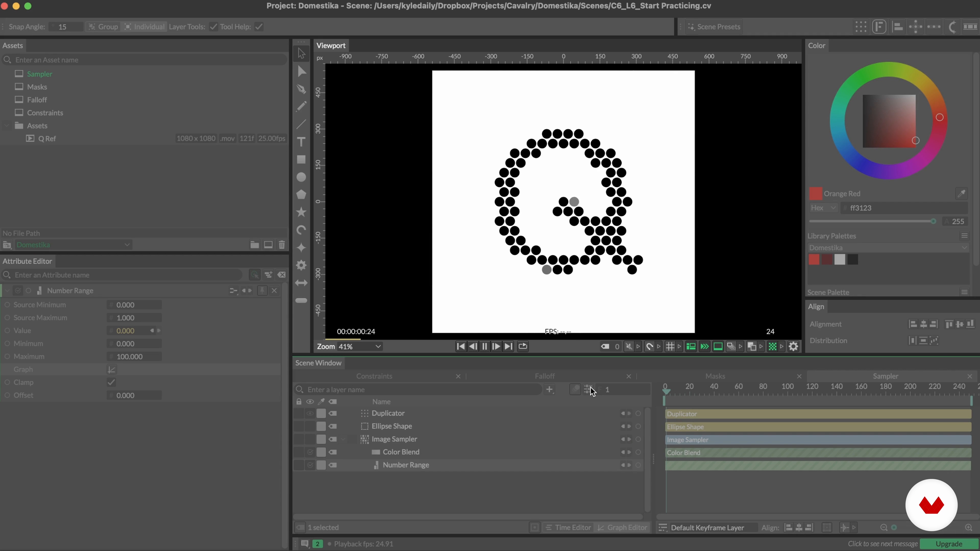980x551 pixels.
Task: Uncheck the Clamp checkbox
Action: pos(111,383)
